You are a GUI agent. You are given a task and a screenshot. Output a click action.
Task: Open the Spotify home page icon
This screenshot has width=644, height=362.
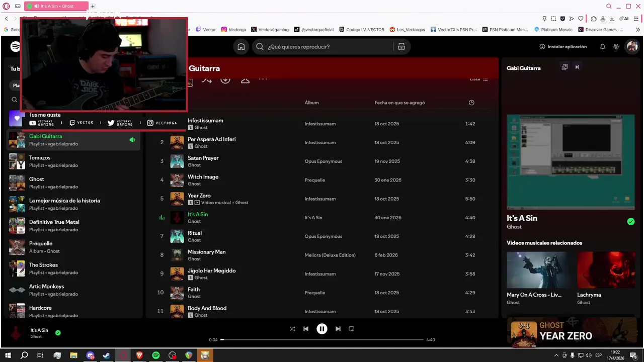241,47
